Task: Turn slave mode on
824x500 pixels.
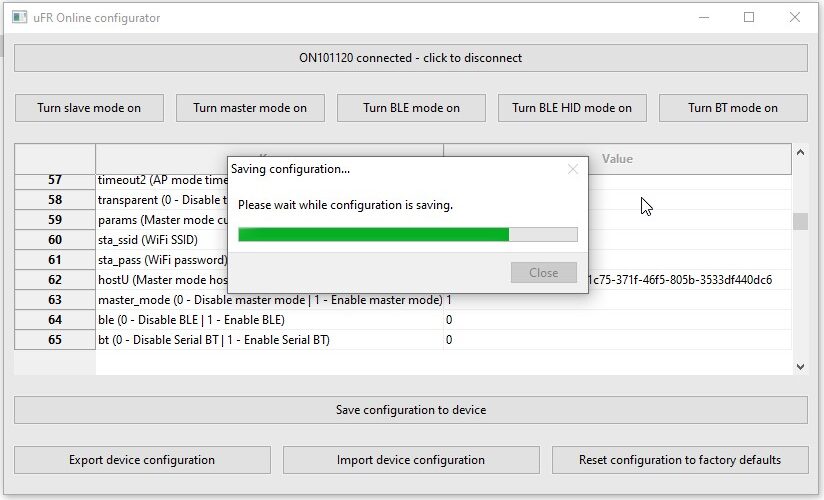Action: coord(89,108)
